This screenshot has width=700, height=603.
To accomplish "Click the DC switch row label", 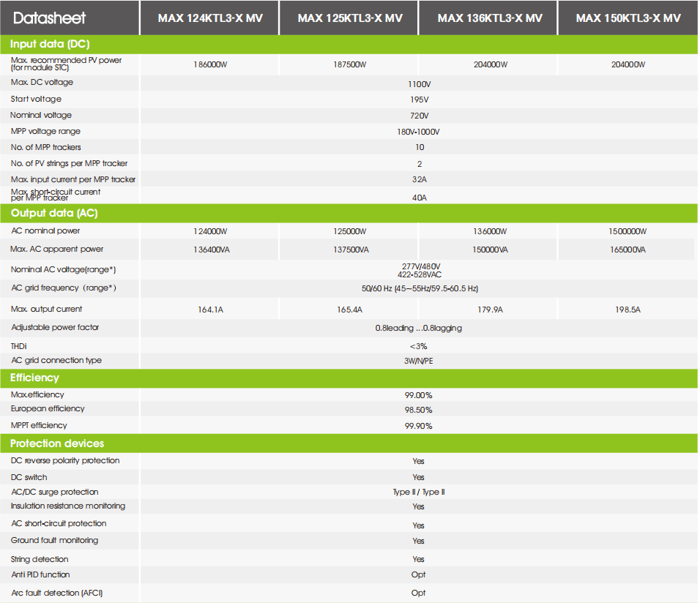I will (x=29, y=477).
